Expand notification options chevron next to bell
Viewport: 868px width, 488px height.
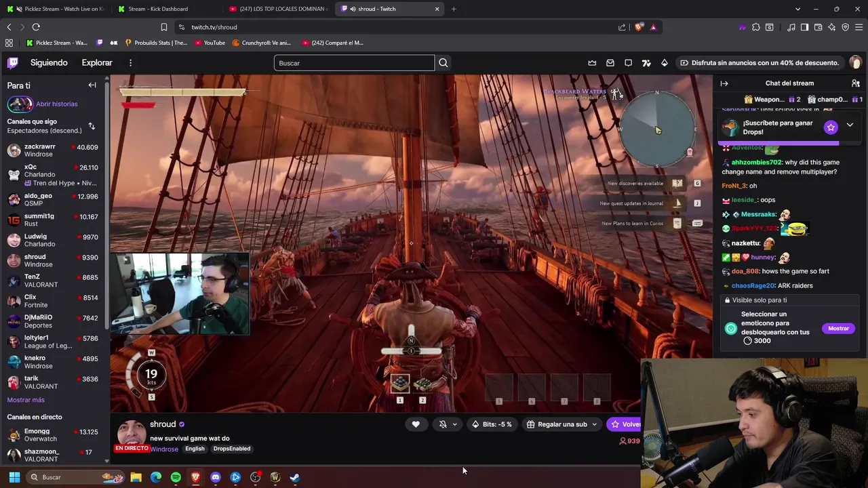(455, 424)
